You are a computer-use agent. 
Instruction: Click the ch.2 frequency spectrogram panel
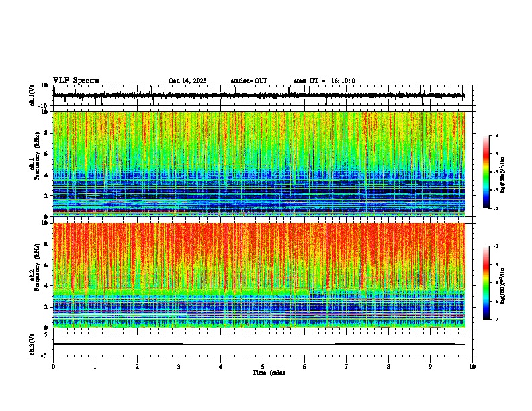263,275
